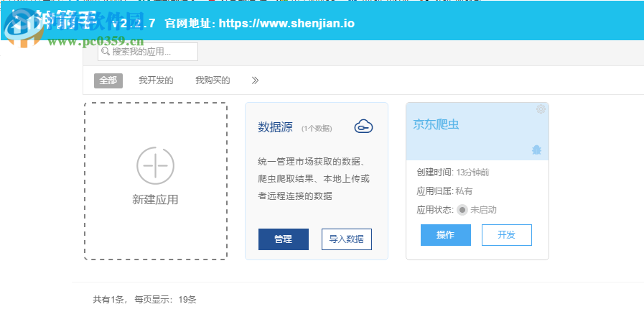Open the 京东爬虫 application title
This screenshot has height=317, width=644.
[x=436, y=124]
